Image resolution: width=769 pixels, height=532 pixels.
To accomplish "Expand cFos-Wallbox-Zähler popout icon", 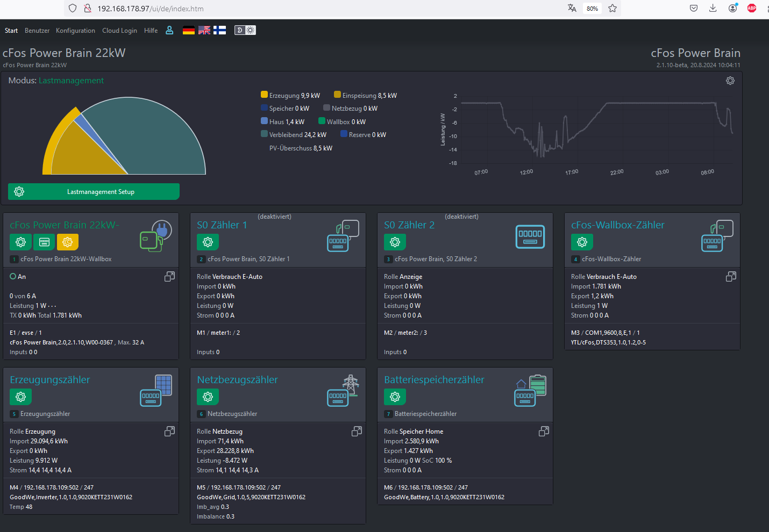I will [731, 276].
